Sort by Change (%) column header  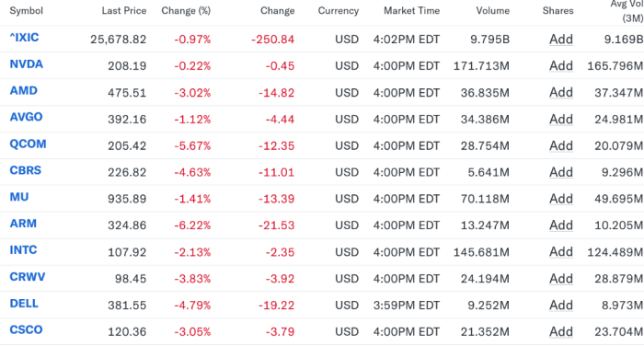click(186, 11)
